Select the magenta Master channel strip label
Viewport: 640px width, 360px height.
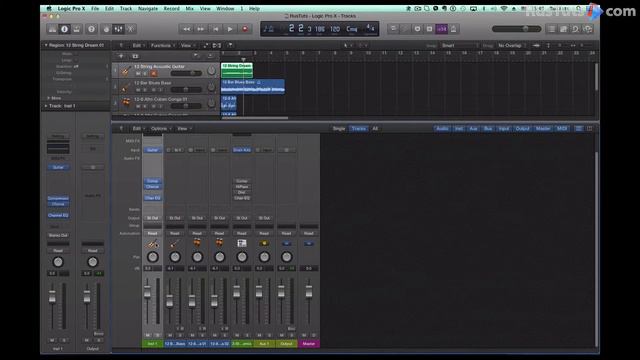(309, 344)
